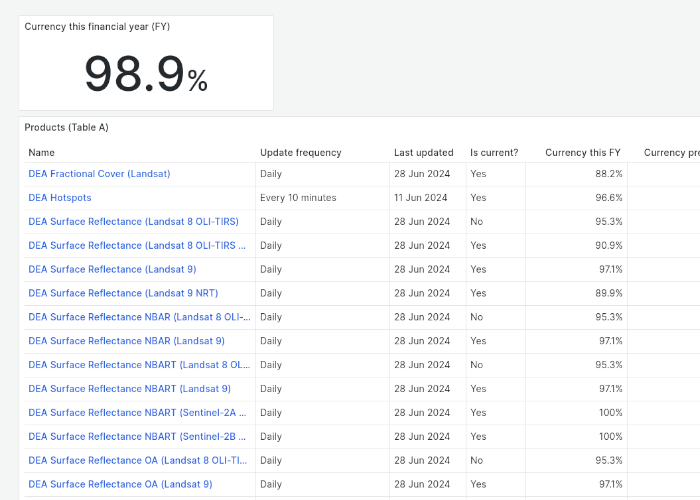Open DEA Surface Reflectance NBART (Sentinel-2A ... link
This screenshot has height=500, width=700.
(x=137, y=412)
